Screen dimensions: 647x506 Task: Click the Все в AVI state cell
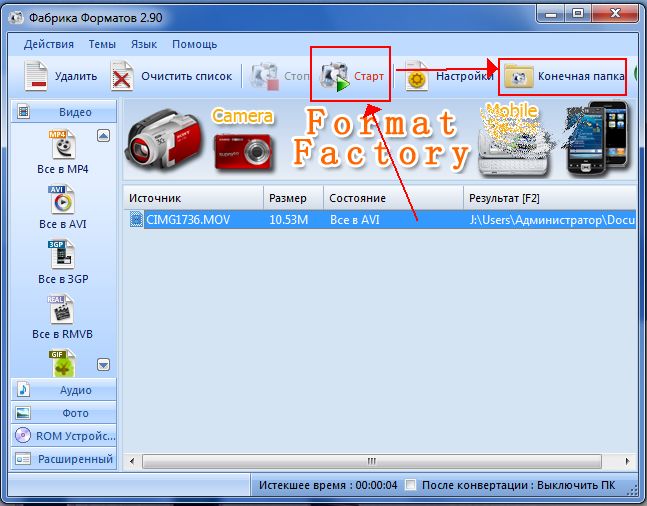tap(354, 220)
